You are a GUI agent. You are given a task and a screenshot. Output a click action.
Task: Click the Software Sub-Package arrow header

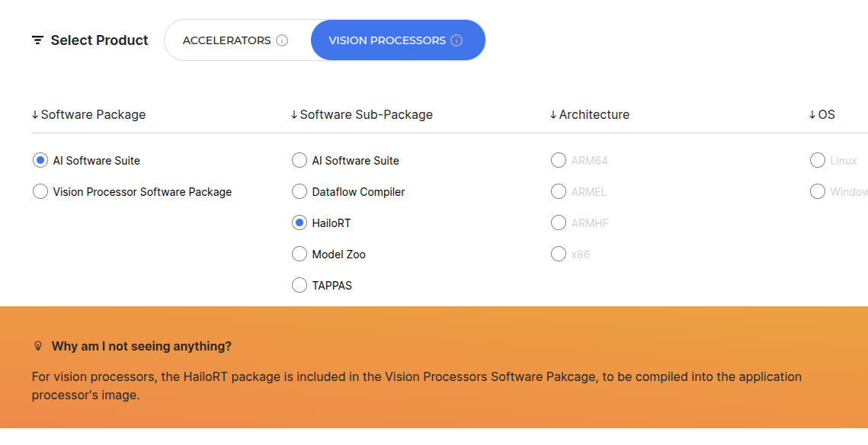[294, 115]
